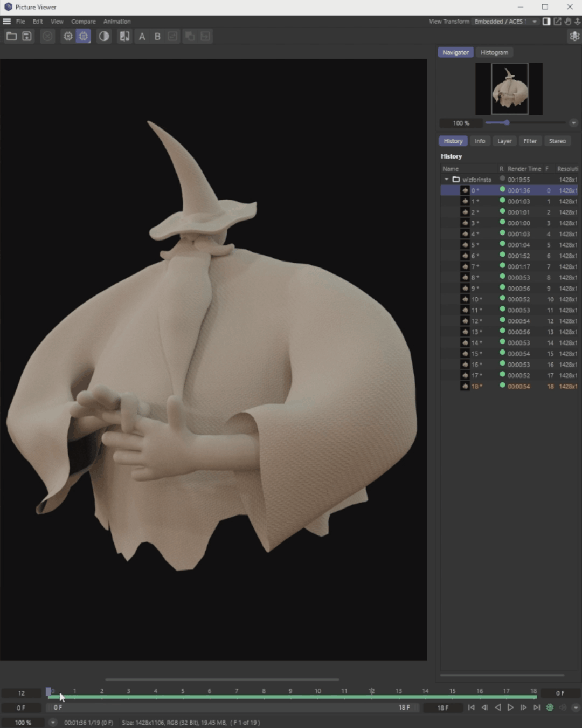The height and width of the screenshot is (728, 582).
Task: Open the View Transform dropdown showing Embedded / ACES
Action: 504,22
